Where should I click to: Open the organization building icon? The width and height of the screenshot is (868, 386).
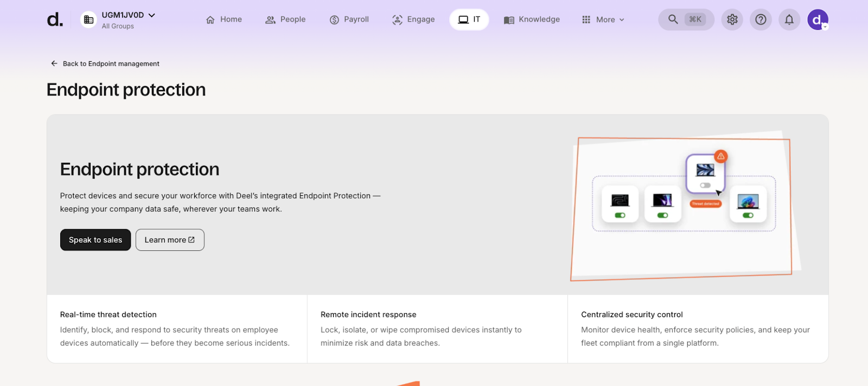(x=88, y=20)
